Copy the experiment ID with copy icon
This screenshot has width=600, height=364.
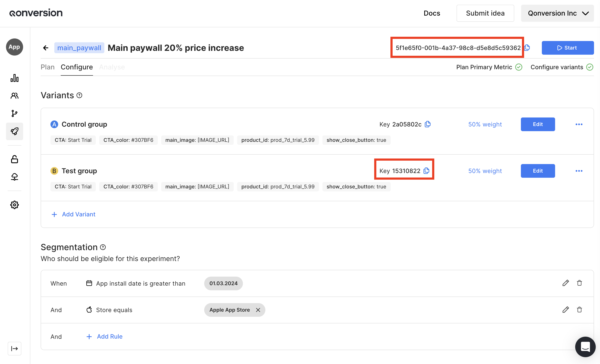527,48
